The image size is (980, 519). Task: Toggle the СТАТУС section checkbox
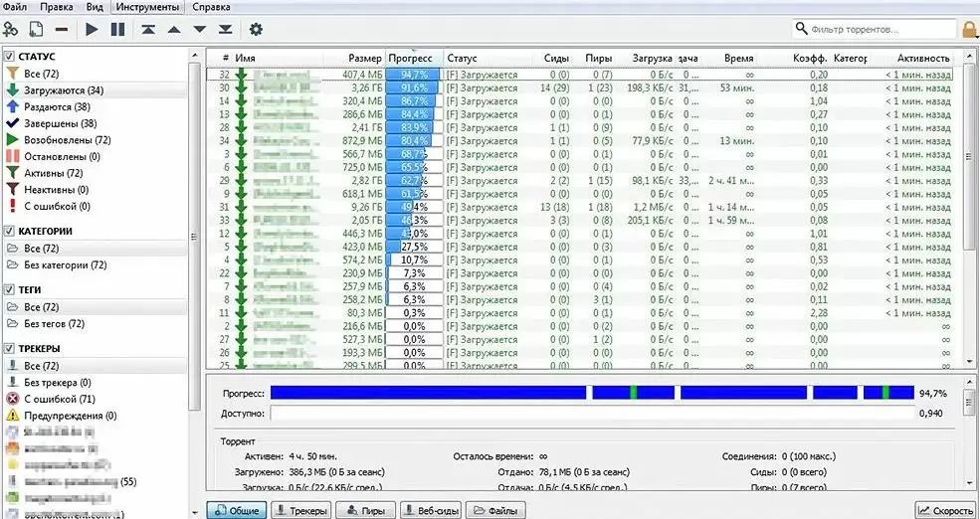(x=10, y=57)
